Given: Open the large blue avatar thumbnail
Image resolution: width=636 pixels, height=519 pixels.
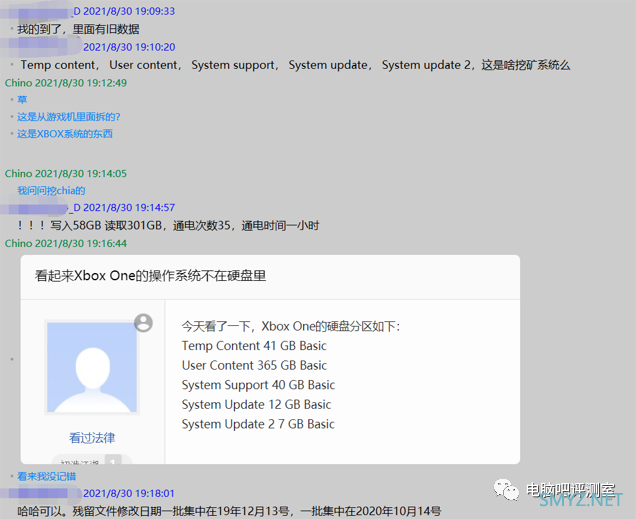Looking at the screenshot, I should click(92, 367).
